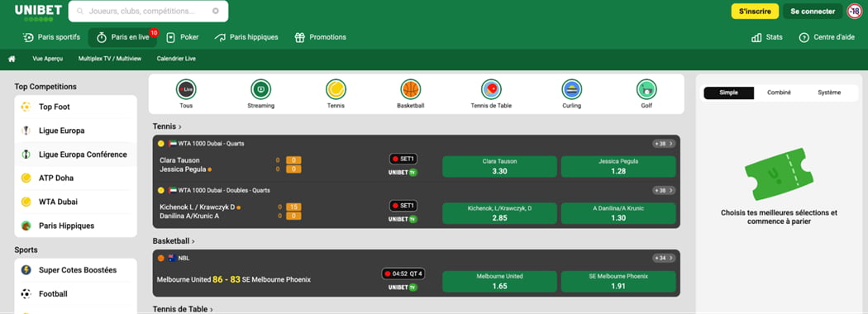This screenshot has height=314, width=868.
Task: Open Poker menu
Action: [182, 37]
